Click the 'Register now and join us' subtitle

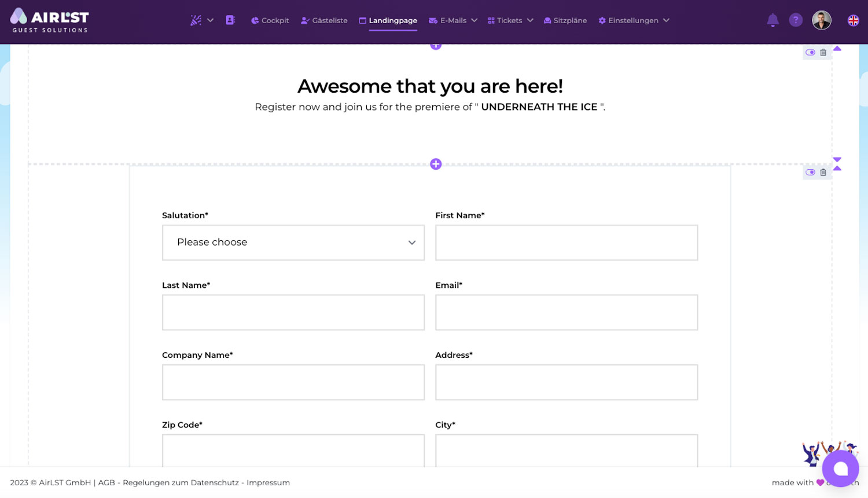[430, 107]
